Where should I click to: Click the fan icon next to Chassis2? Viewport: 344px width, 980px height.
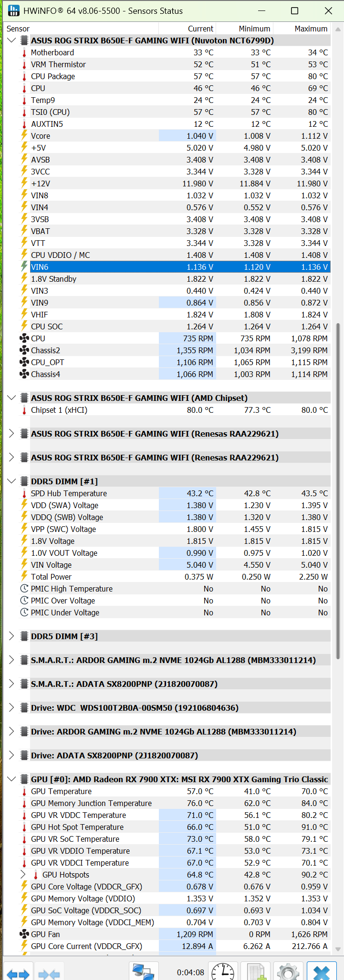24,350
